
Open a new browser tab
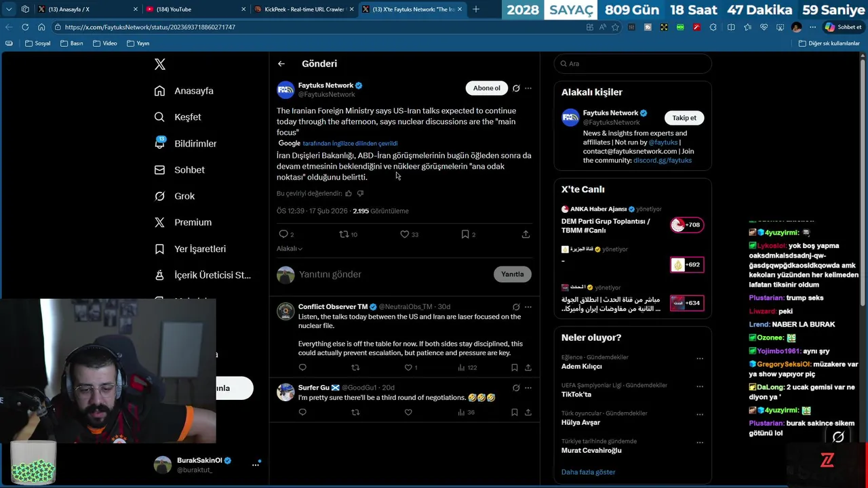[476, 9]
